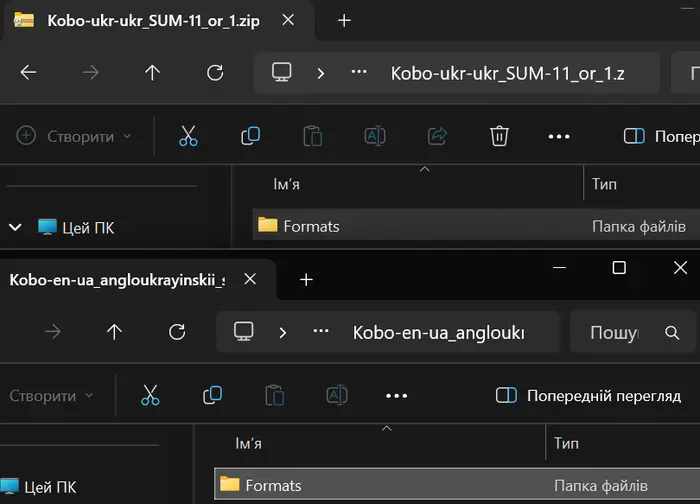Image resolution: width=700 pixels, height=504 pixels.
Task: Go up one folder in lower Kobo-en-ua window
Action: 114,332
